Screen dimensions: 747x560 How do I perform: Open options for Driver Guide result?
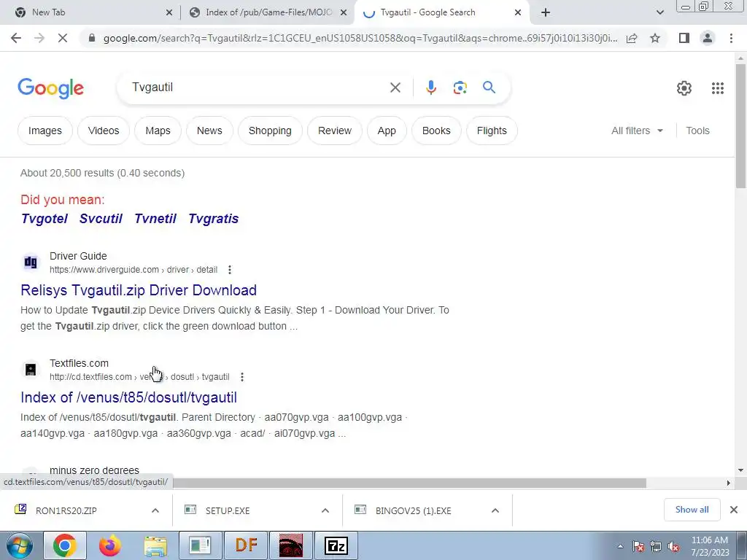tap(230, 270)
